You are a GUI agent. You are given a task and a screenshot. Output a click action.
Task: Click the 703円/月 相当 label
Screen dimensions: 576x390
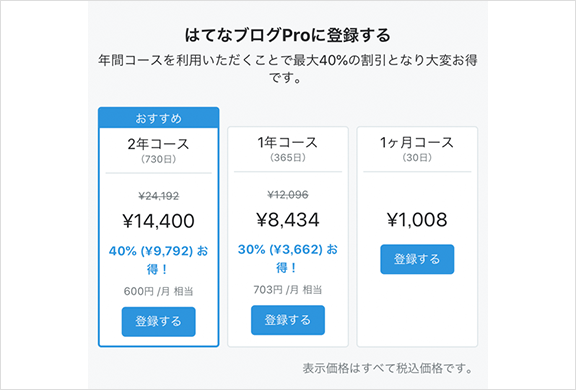(x=288, y=290)
